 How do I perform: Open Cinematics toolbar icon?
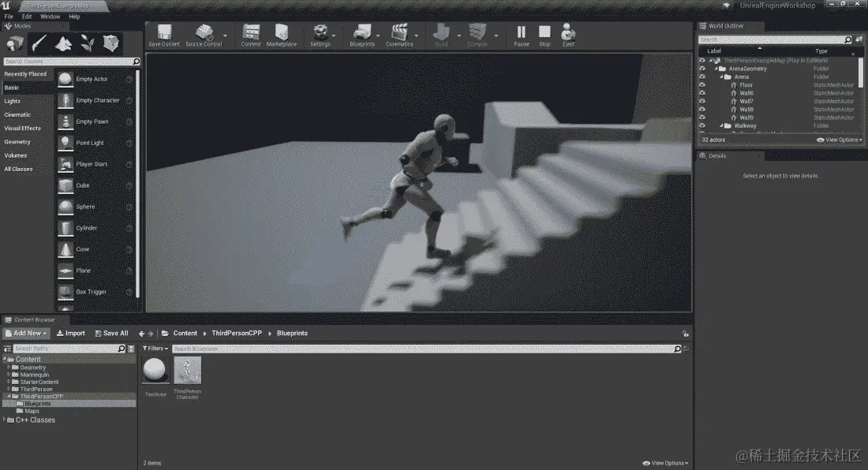(399, 32)
